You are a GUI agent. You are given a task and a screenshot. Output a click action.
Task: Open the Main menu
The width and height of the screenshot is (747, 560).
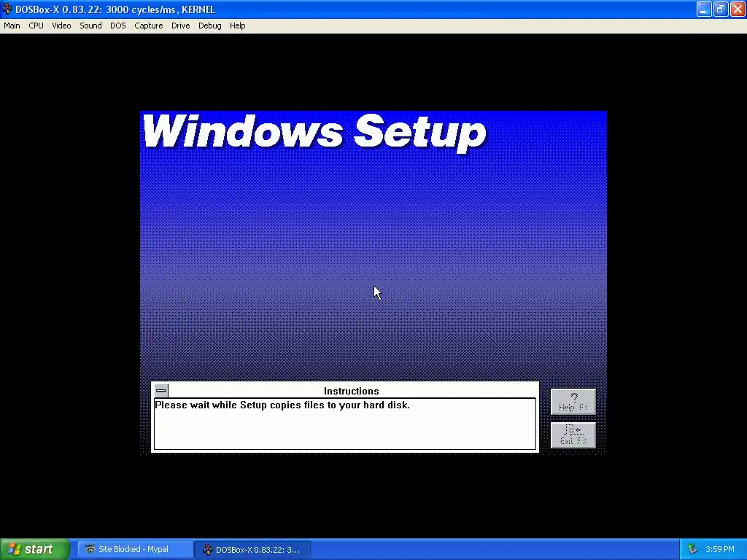point(12,26)
